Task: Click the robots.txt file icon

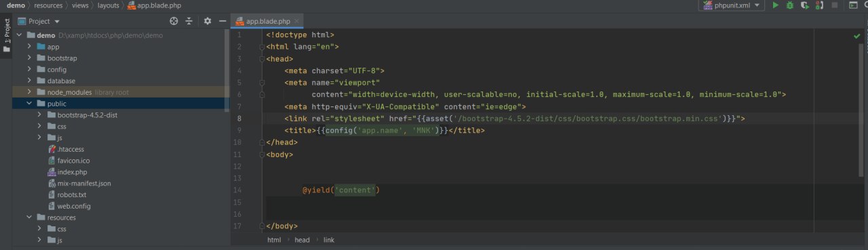Action: tap(52, 194)
